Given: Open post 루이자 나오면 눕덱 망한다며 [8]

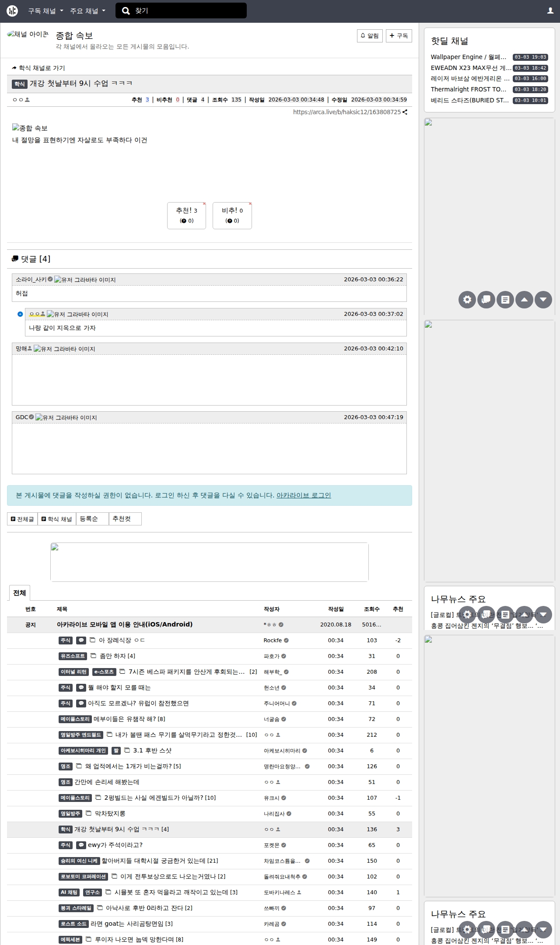Looking at the screenshot, I should tap(139, 939).
